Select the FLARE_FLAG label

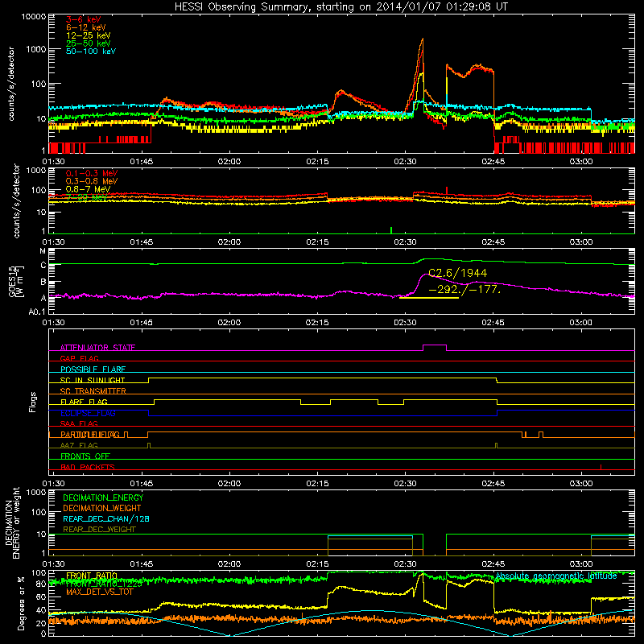84,402
